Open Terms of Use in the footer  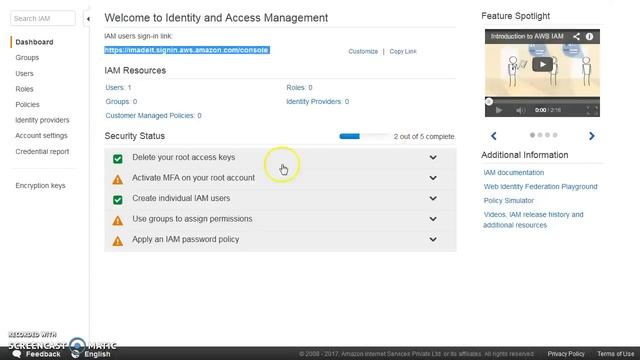click(x=616, y=354)
